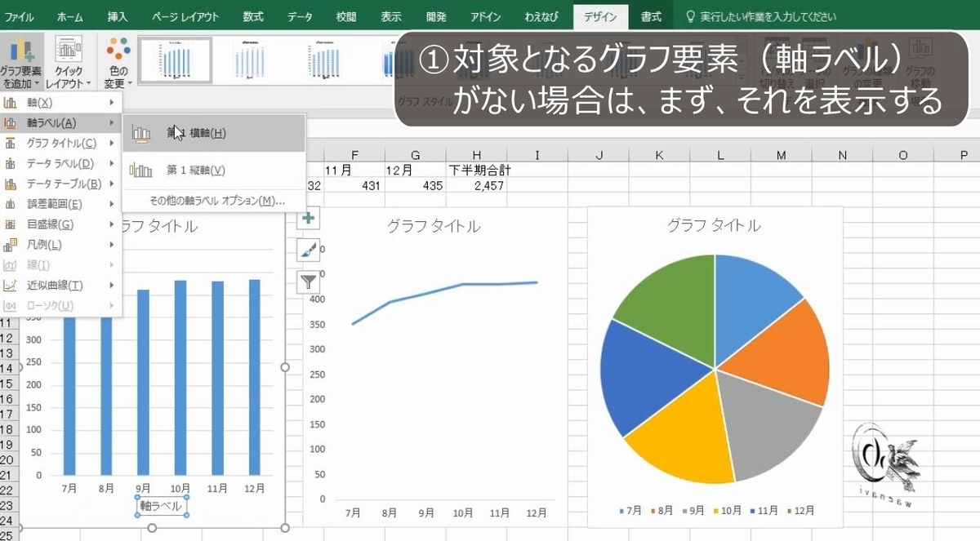Switch to the 校閲 tab

[x=346, y=16]
